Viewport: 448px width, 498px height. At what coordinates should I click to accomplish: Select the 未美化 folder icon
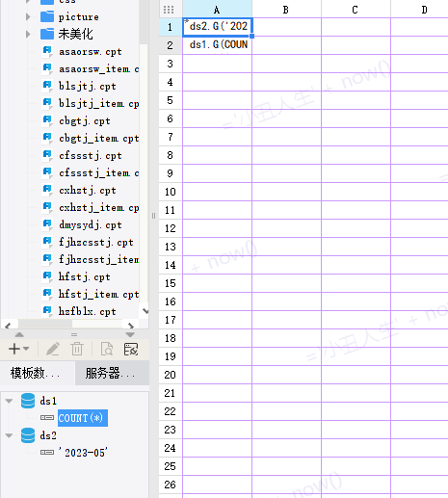[47, 34]
